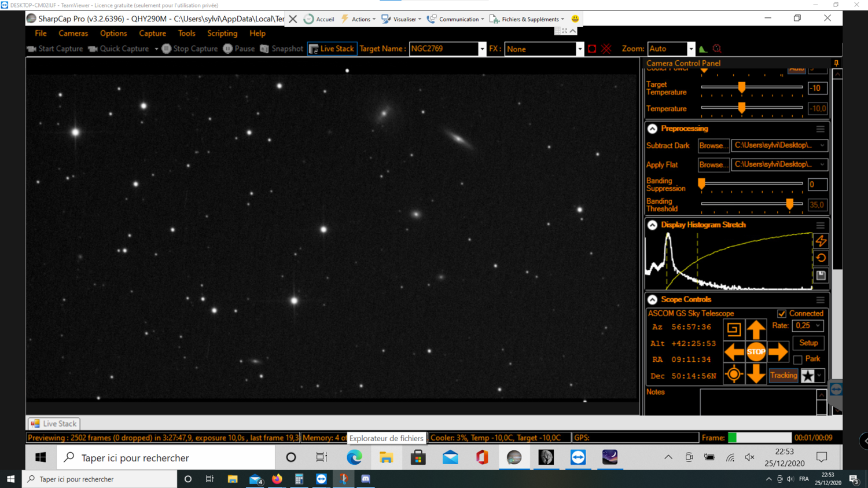The height and width of the screenshot is (488, 868).
Task: Click the telescope Setup button
Action: click(808, 343)
